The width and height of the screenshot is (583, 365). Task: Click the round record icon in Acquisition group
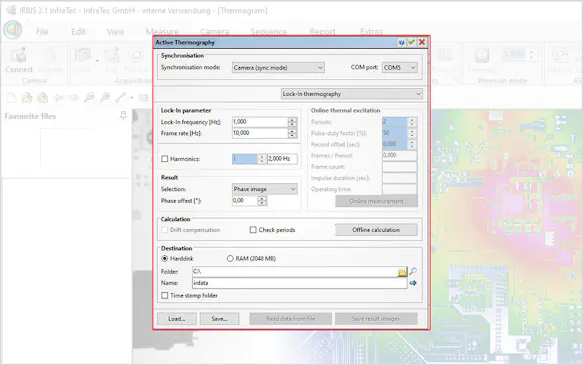tap(136, 55)
